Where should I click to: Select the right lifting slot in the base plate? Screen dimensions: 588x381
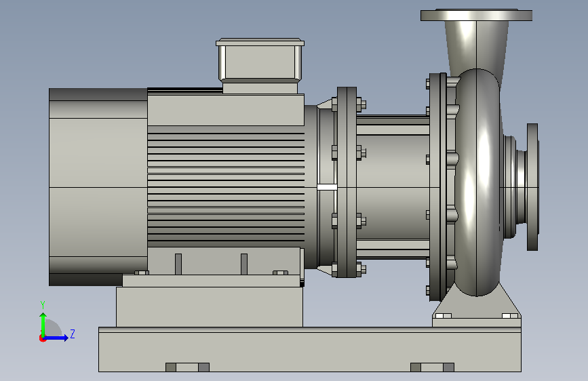pos(433,367)
